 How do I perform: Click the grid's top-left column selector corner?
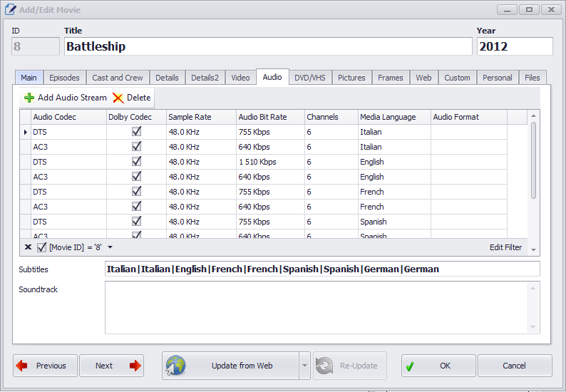25,117
